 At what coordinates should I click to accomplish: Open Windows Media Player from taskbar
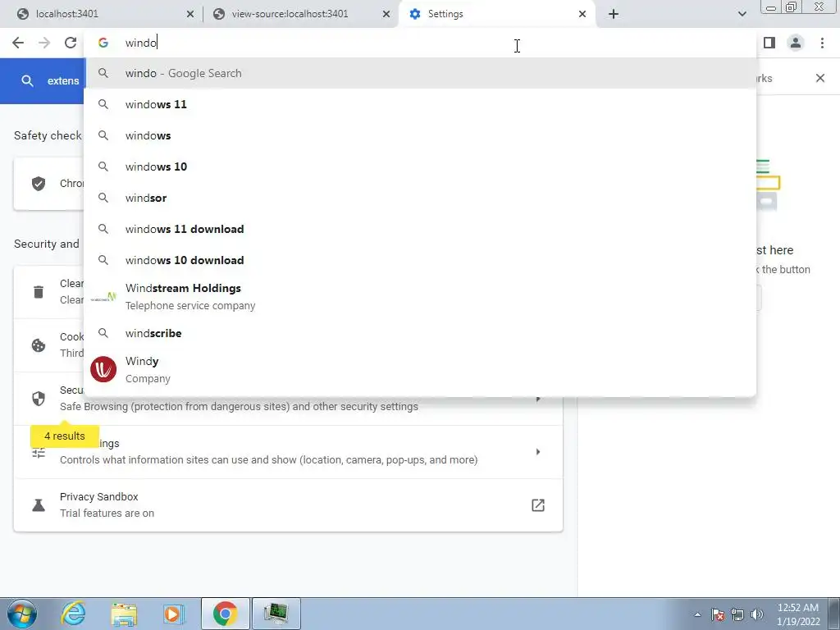[x=172, y=614]
